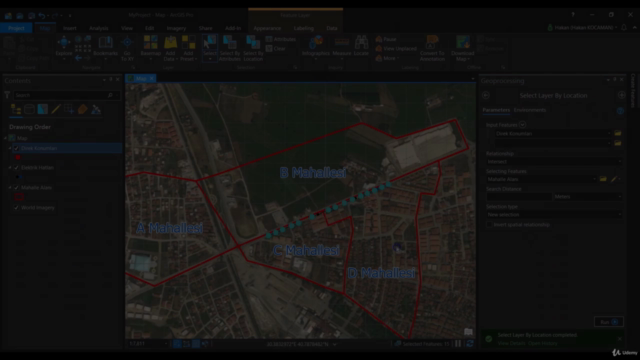Switch to the Insert ribbon tab

coord(70,28)
